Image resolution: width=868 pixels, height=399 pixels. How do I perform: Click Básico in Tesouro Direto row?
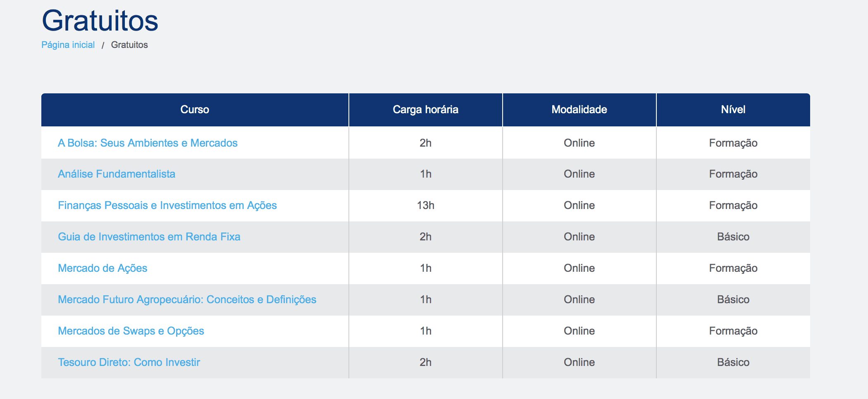pyautogui.click(x=733, y=362)
